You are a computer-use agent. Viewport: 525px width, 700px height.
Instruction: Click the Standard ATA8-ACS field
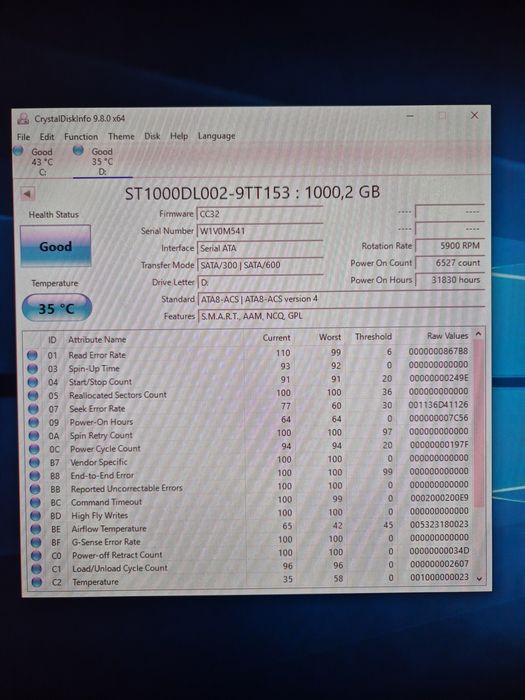tap(341, 299)
